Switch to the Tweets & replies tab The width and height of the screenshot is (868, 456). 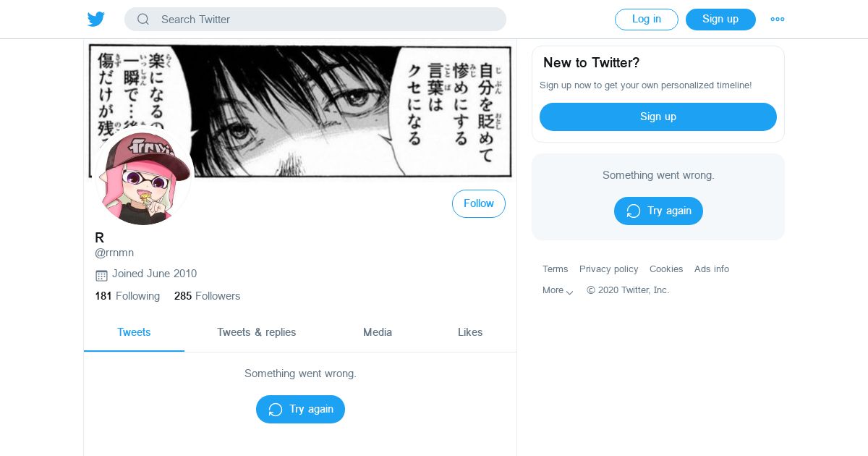(x=257, y=332)
